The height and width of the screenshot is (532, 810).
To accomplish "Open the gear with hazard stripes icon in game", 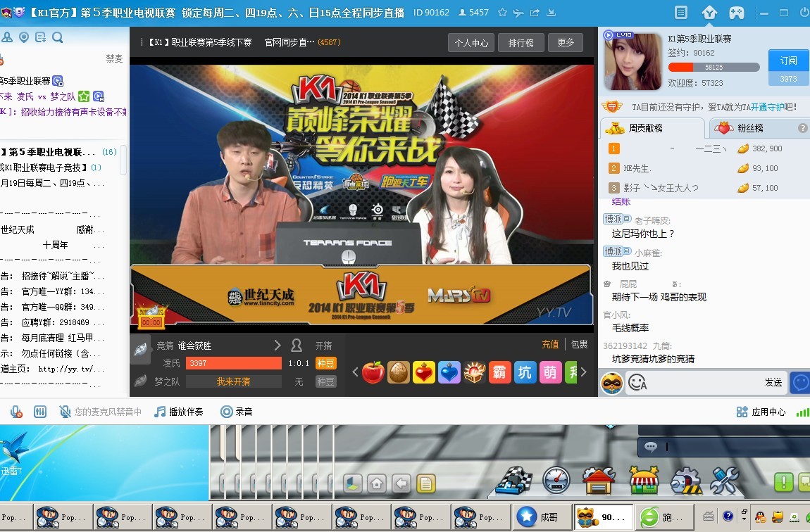I will coord(685,481).
